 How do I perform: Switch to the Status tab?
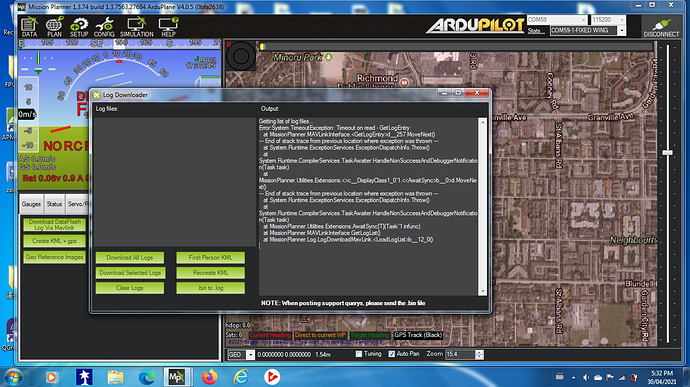pos(54,204)
